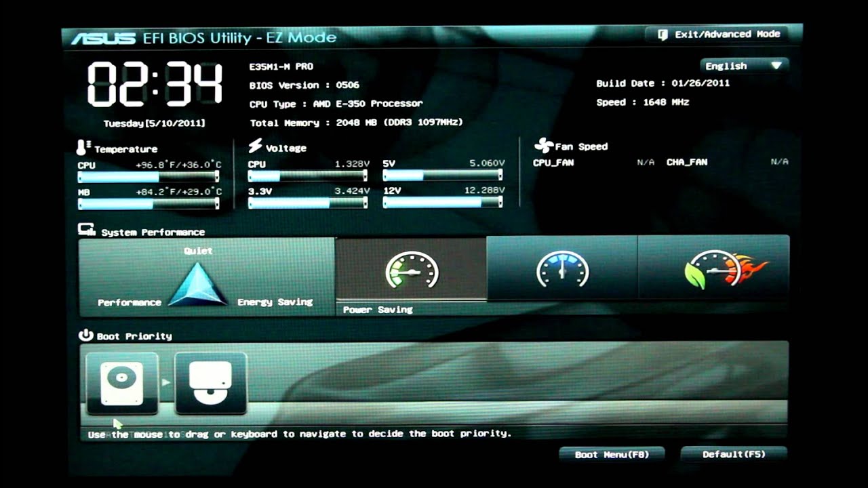The width and height of the screenshot is (868, 488).
Task: Click the MB temperature bar
Action: pos(149,204)
